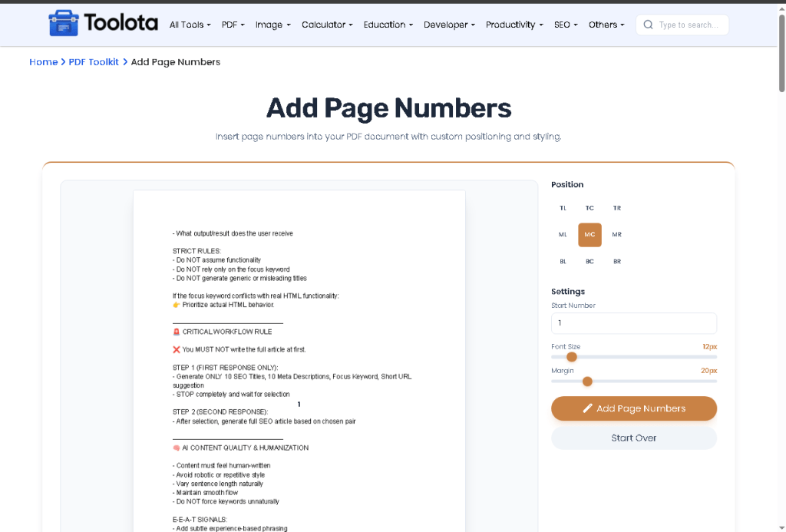Click the Start Over button

[633, 438]
